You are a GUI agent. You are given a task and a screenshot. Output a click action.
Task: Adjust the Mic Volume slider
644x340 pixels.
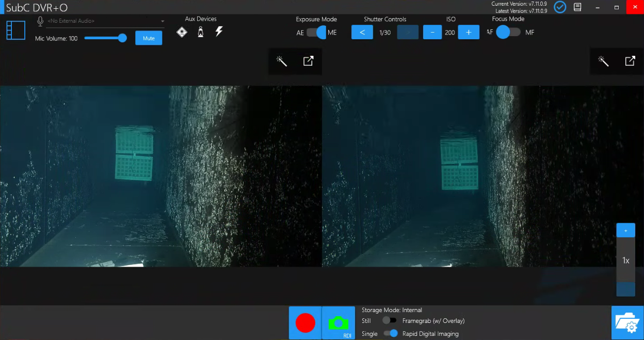pos(105,38)
